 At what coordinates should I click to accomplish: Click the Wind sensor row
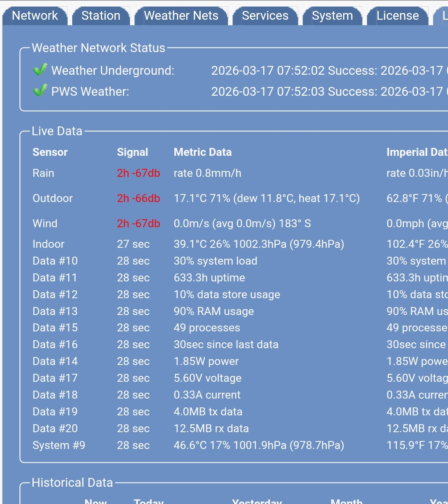click(45, 223)
